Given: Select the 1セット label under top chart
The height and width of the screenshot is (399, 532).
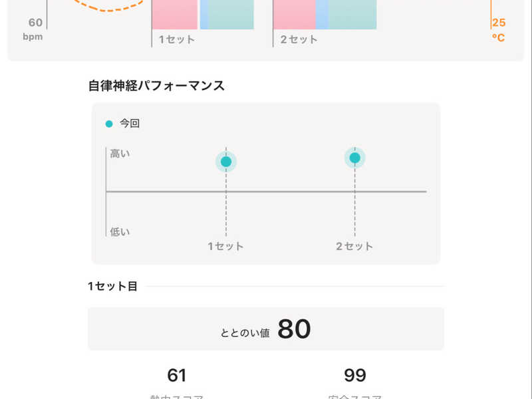Looking at the screenshot, I should 177,39.
